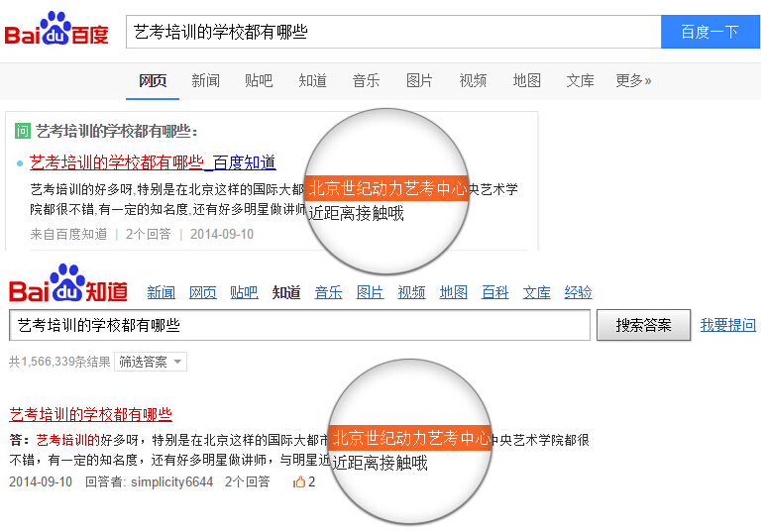The height and width of the screenshot is (532, 761).
Task: Click the red 艺考培训的学校都有哪些 answer title
Action: coord(91,414)
